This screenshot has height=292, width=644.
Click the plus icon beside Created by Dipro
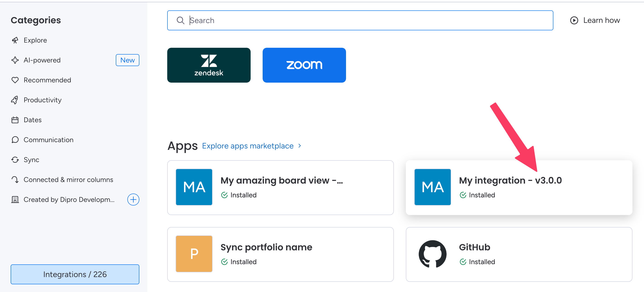click(133, 200)
